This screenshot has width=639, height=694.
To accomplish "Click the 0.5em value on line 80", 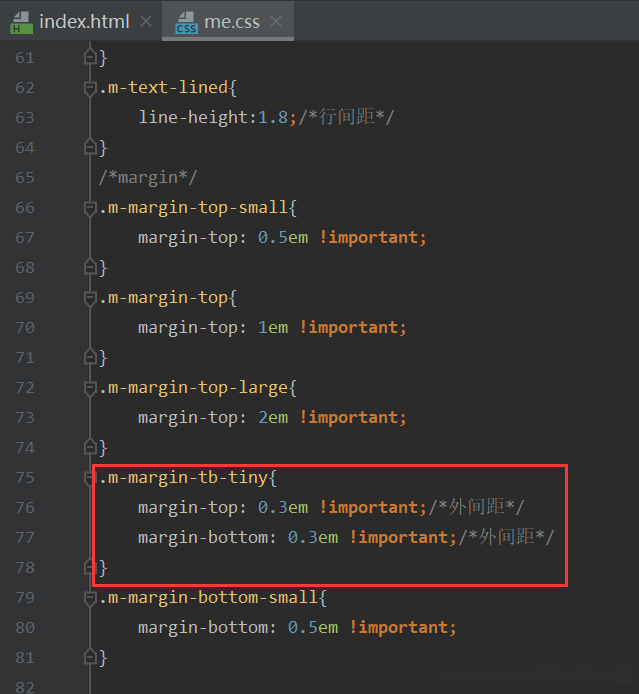I will (x=313, y=628).
